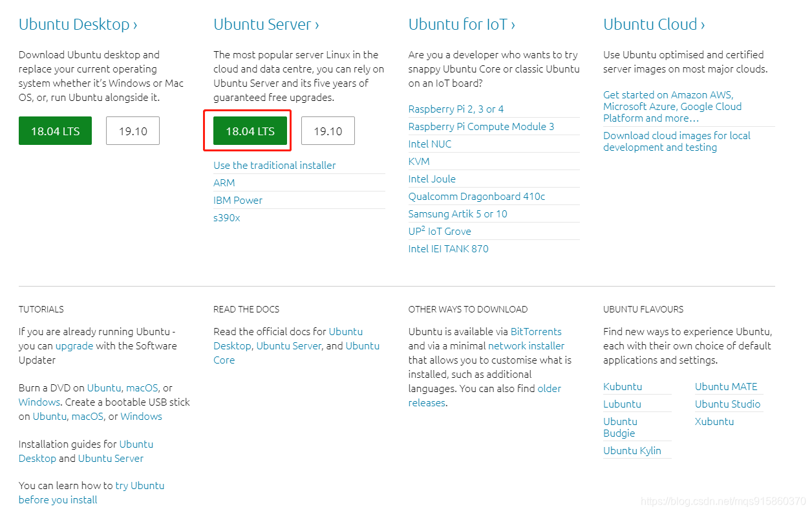Open 'Burn a DVD on macOS' link
The image size is (812, 513).
click(x=142, y=388)
